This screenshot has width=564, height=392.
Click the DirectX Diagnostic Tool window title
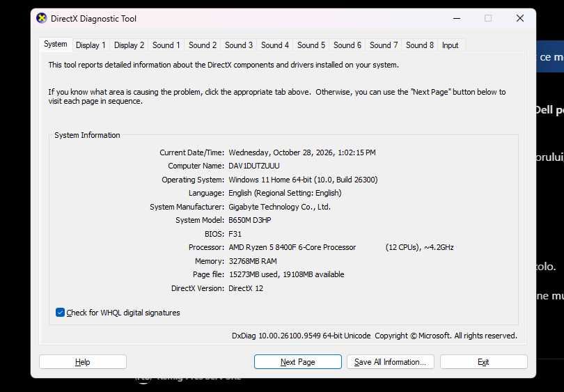[93, 19]
